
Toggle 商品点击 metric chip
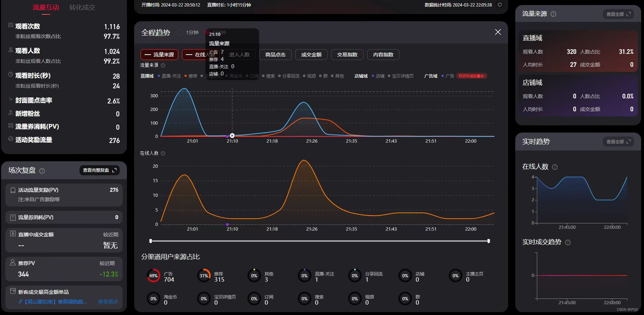[x=275, y=55]
